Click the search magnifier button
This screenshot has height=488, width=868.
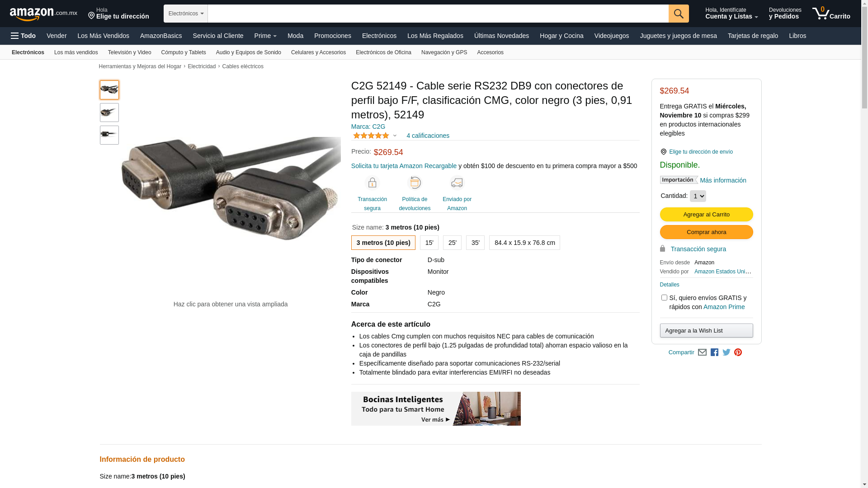pos(679,14)
